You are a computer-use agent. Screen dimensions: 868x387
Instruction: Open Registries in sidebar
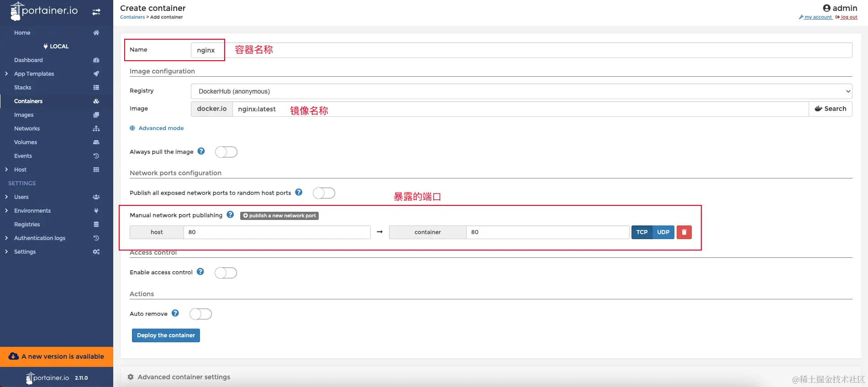[27, 224]
